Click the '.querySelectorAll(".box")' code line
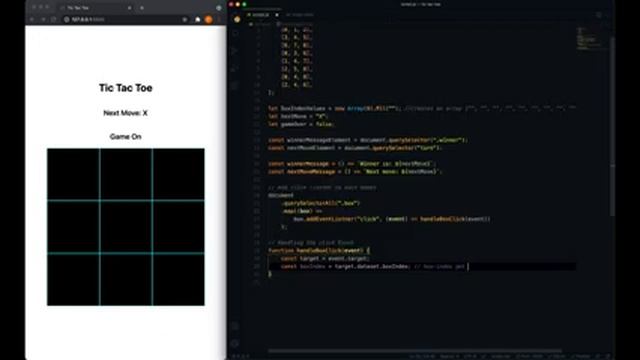Viewport: 640px width, 360px height. (321, 203)
